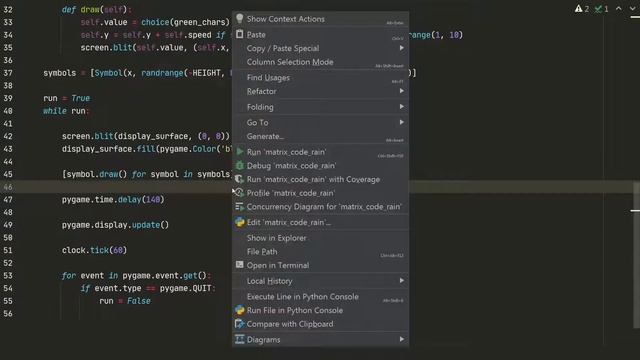Click the green Run play icon
Image resolution: width=640 pixels, height=360 pixels.
pyautogui.click(x=240, y=151)
